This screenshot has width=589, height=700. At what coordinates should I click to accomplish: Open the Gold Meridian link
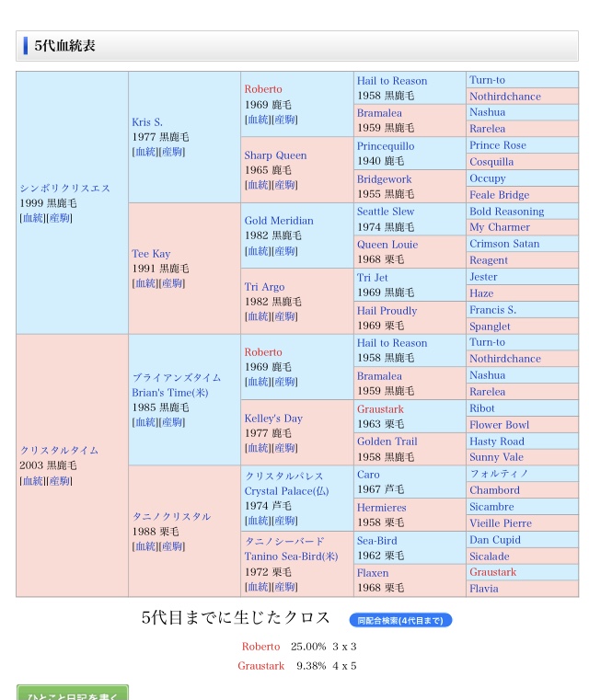[279, 220]
